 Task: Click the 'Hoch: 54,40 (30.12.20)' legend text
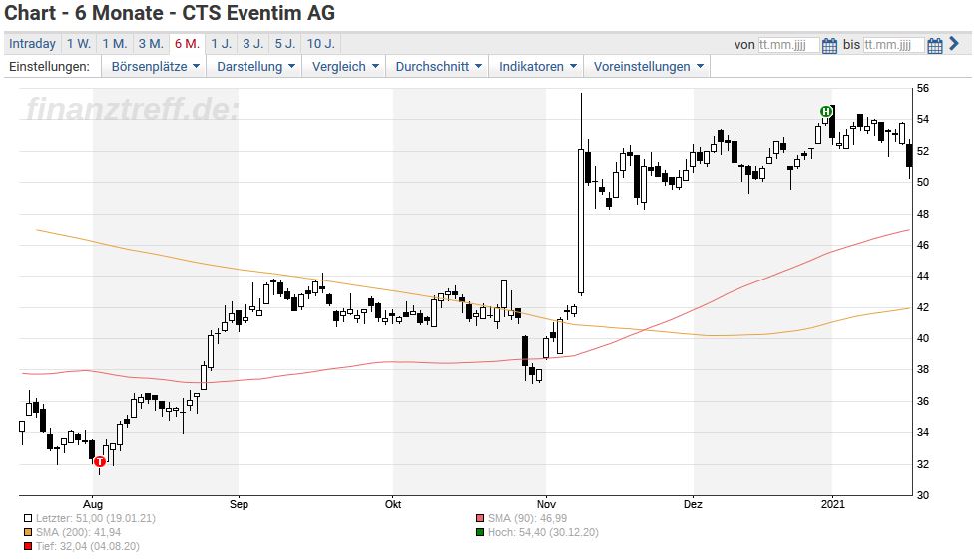point(543,532)
